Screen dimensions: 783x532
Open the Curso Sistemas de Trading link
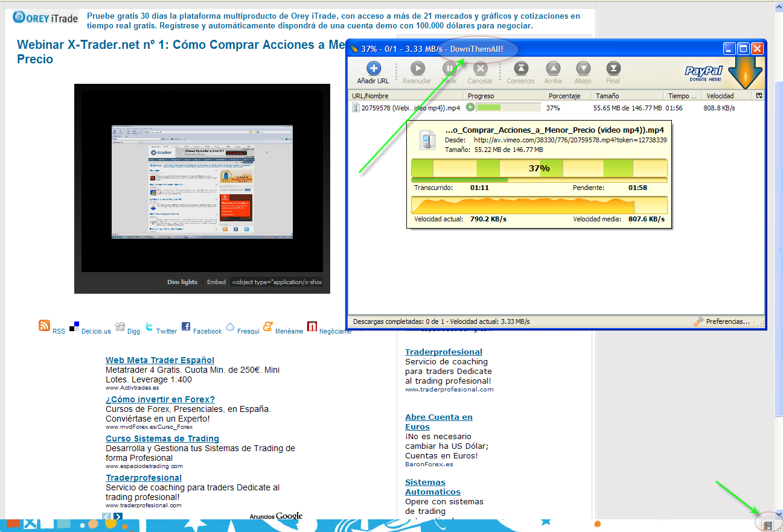(162, 439)
